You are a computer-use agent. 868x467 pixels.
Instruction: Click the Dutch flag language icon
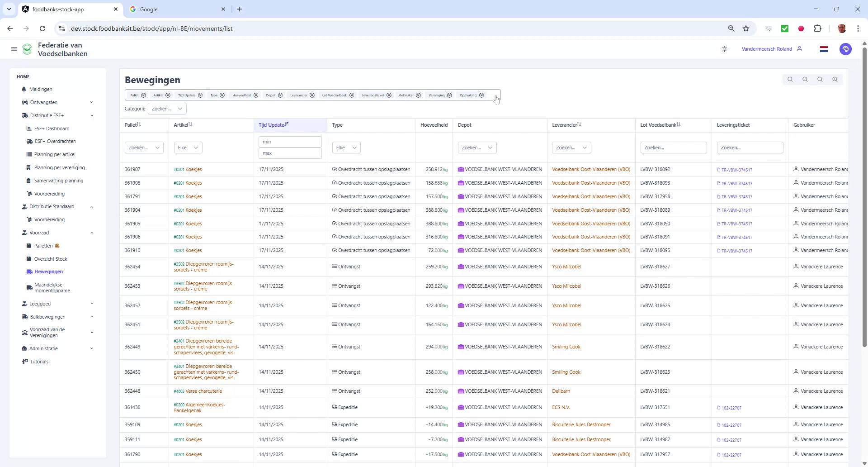824,49
